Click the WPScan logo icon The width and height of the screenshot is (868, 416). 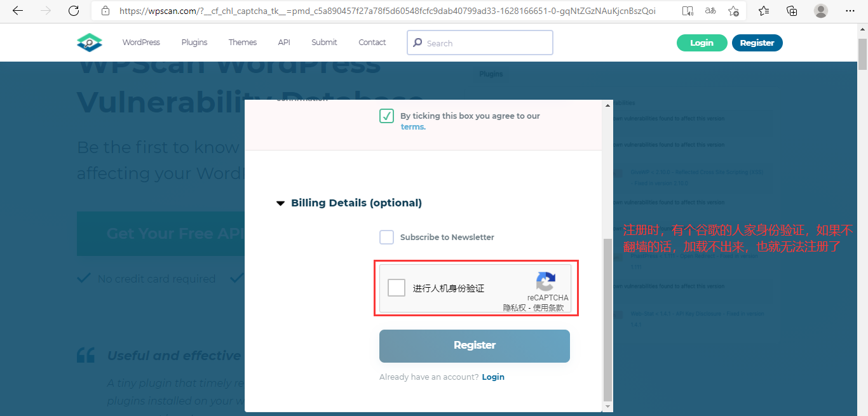coord(90,43)
